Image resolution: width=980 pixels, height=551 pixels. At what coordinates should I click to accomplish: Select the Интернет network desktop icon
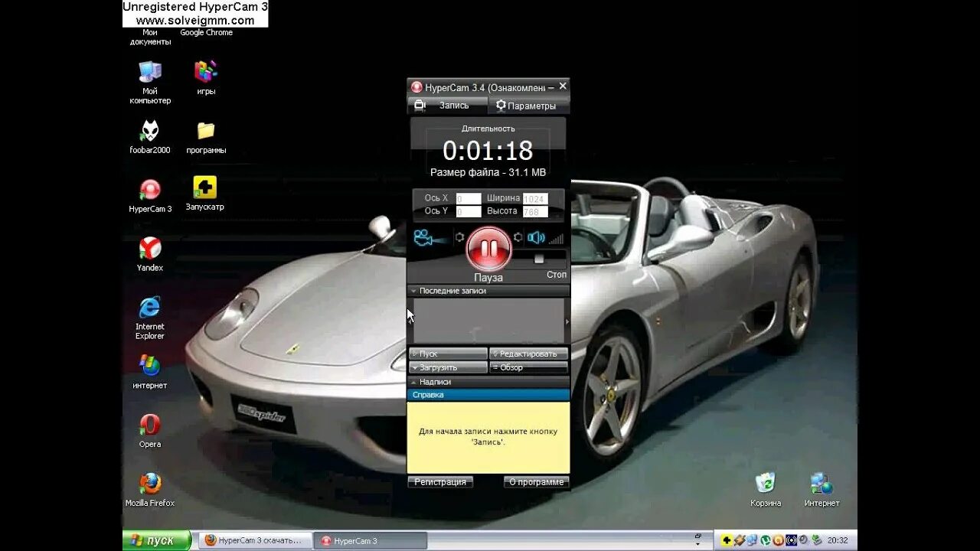tap(822, 490)
